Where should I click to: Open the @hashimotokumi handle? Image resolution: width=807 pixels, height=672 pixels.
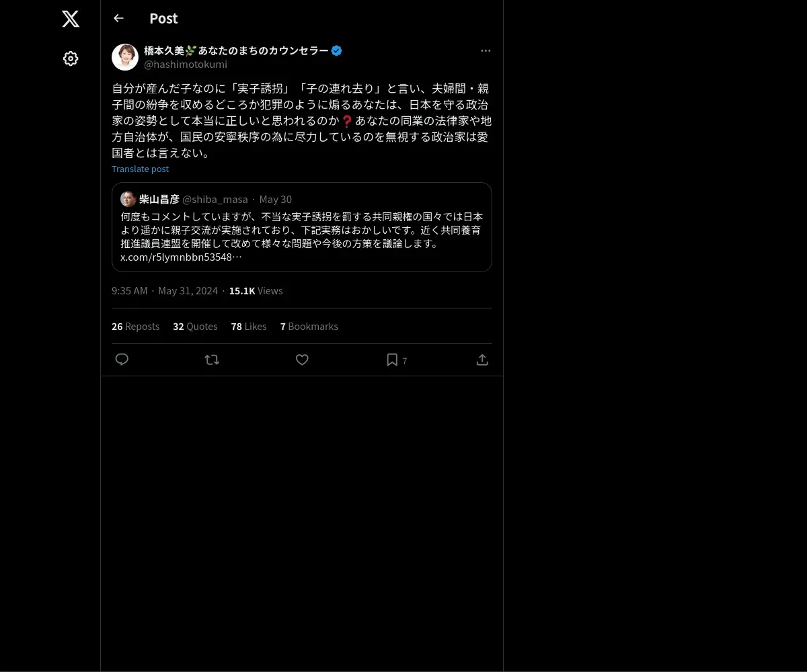pyautogui.click(x=186, y=65)
